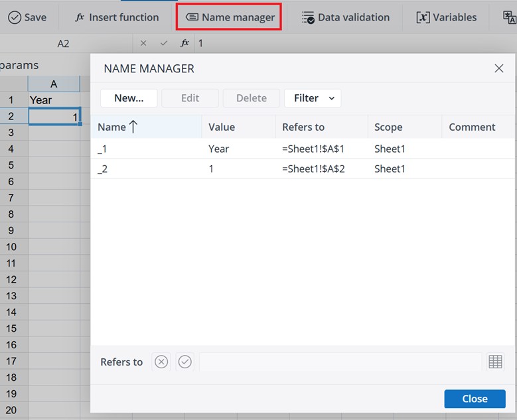The image size is (517, 420).
Task: Cancel formula entry with the X icon
Action: pos(144,43)
